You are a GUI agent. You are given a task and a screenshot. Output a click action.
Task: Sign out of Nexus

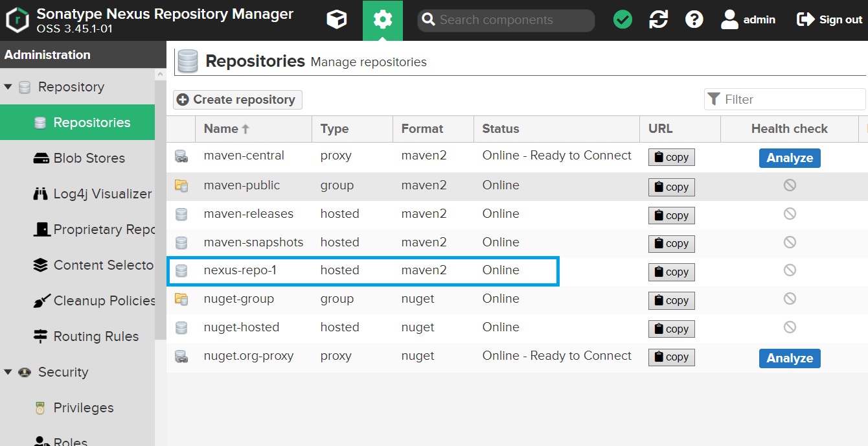830,20
